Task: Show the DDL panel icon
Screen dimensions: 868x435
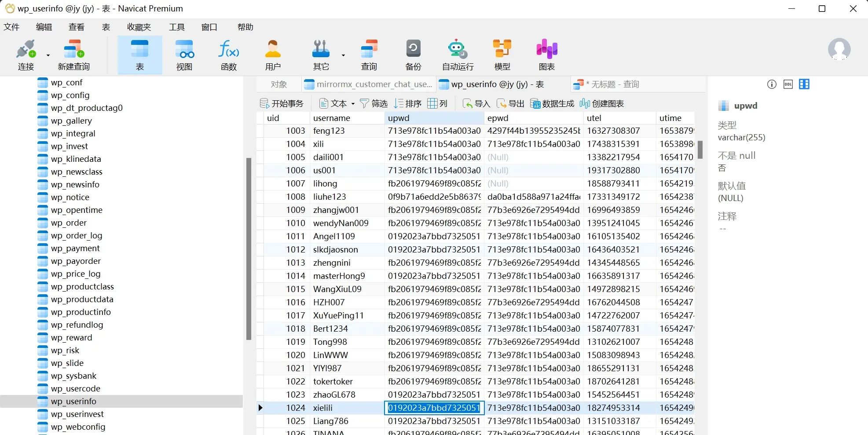Action: pos(788,84)
